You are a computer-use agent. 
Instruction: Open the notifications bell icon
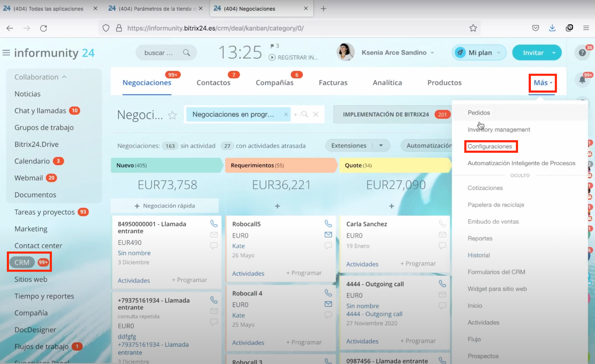click(x=582, y=80)
